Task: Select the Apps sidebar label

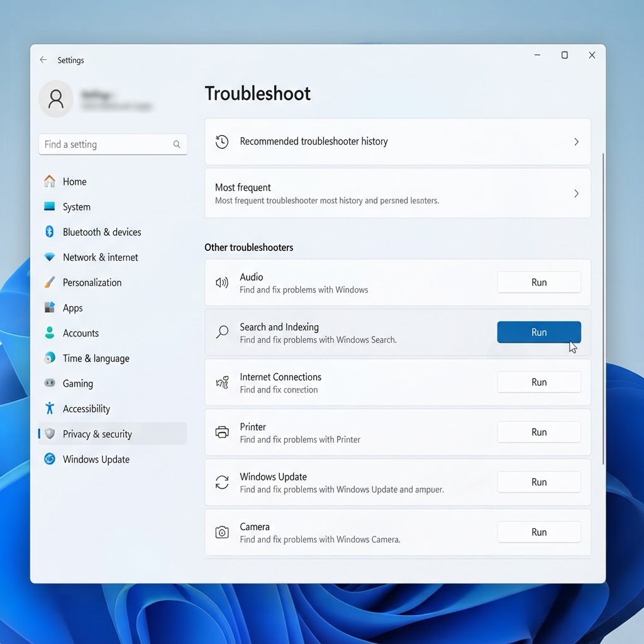Action: [x=73, y=308]
